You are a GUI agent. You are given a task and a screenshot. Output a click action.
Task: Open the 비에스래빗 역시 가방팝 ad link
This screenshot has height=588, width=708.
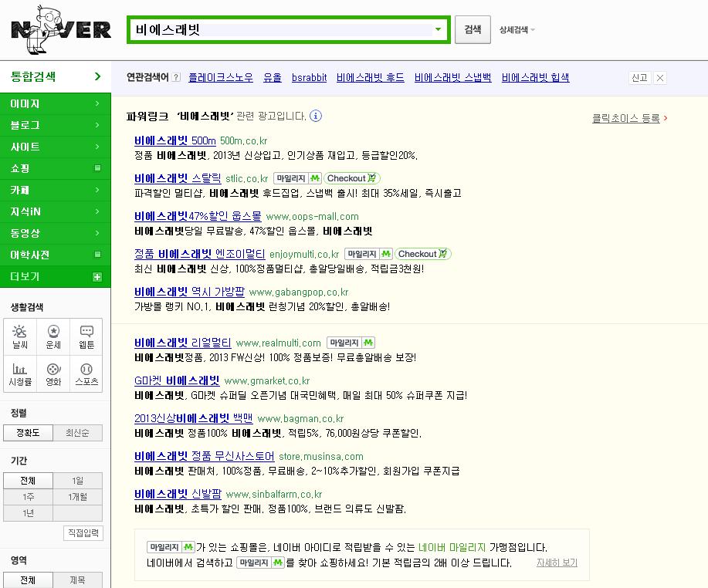tap(189, 292)
